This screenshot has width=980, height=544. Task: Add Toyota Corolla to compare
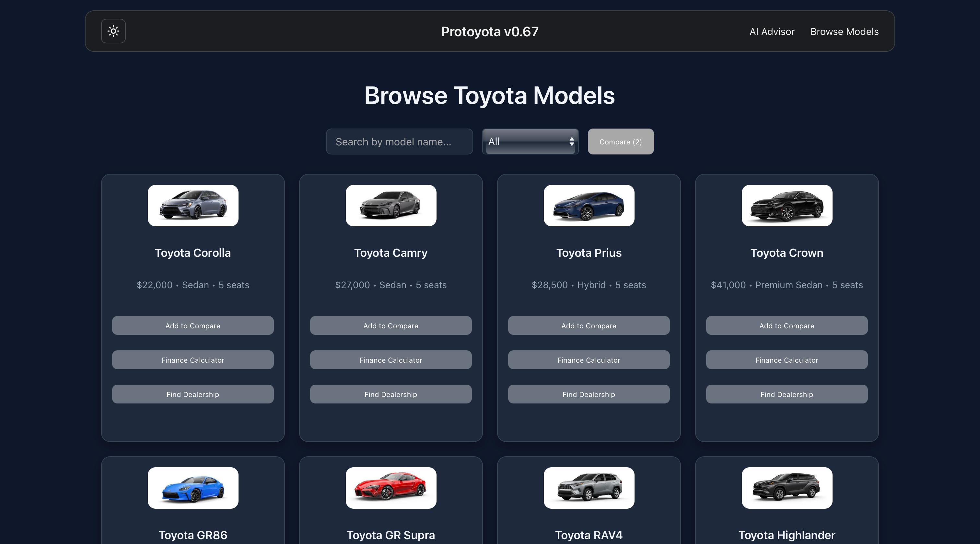click(192, 326)
